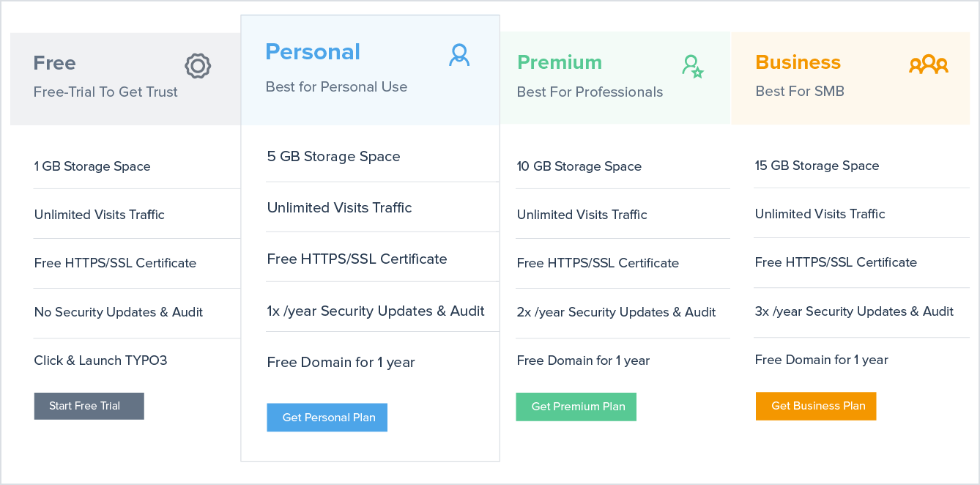Click the person-with-star icon for Premium
Viewport: 980px width, 485px height.
pyautogui.click(x=693, y=67)
